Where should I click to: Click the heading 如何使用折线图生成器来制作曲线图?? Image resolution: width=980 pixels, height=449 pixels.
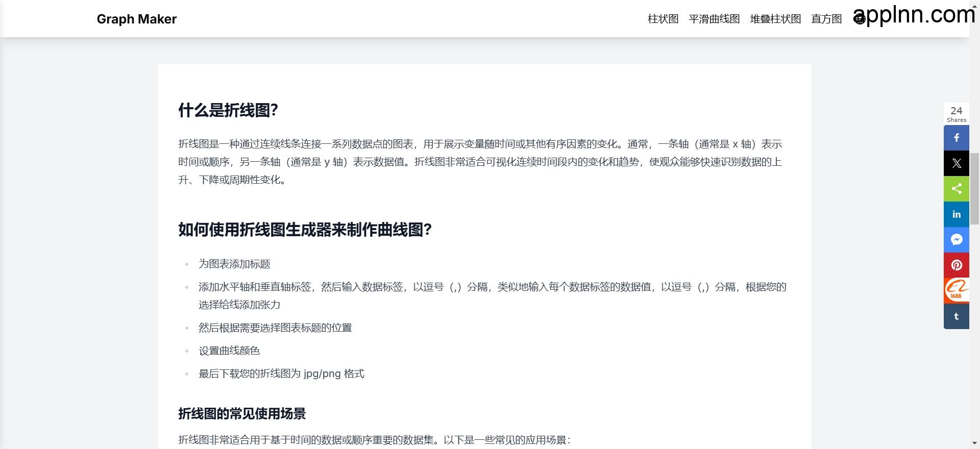(x=305, y=230)
